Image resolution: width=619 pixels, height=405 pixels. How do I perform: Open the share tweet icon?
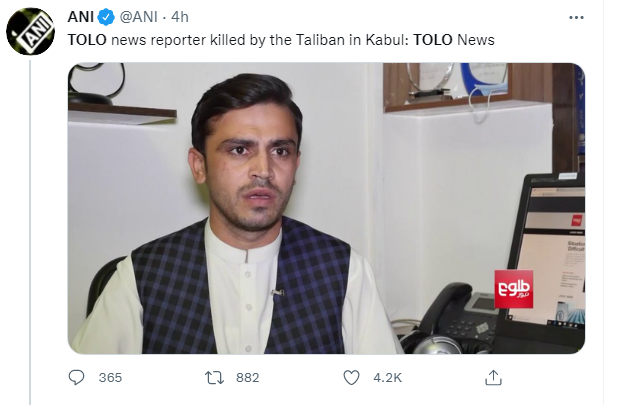[493, 377]
